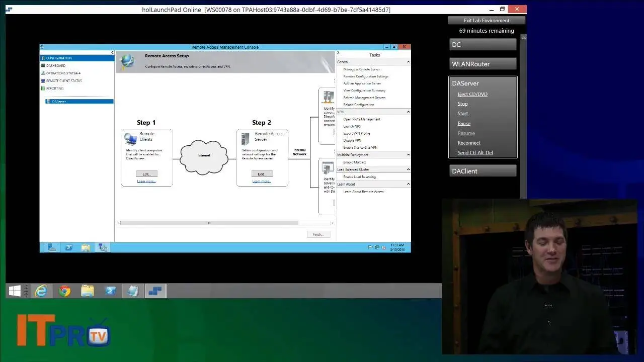The width and height of the screenshot is (644, 362).
Task: Click Manage a Remote Server task
Action: point(361,69)
